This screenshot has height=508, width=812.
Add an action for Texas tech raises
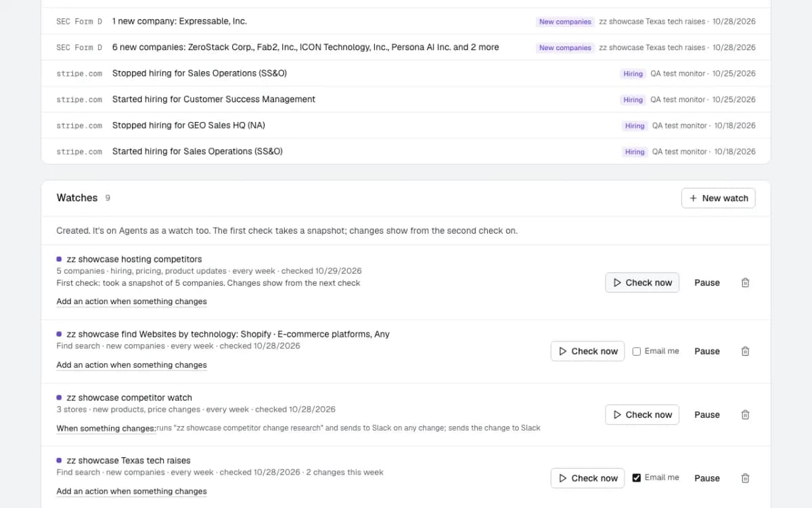tap(132, 492)
